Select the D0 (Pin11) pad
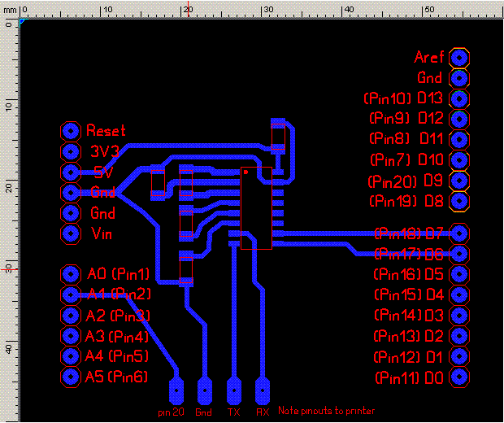 (459, 377)
